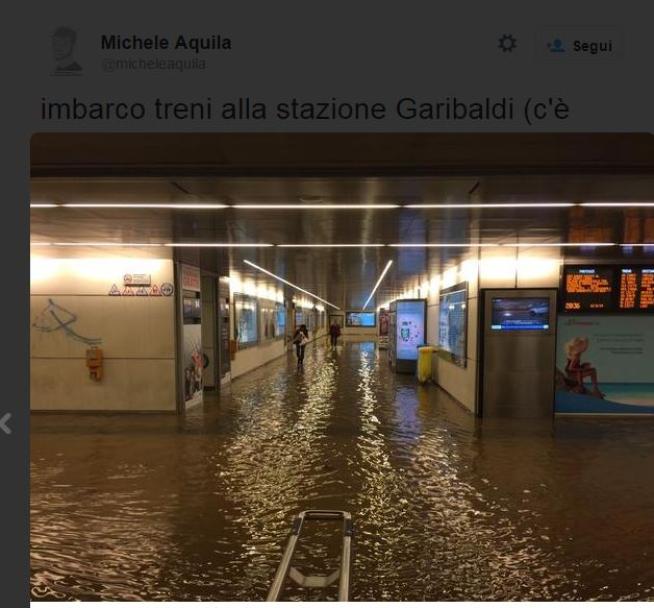Click the luggage trolley handle in photo
Screen dimensions: 654x608
[x=313, y=555]
